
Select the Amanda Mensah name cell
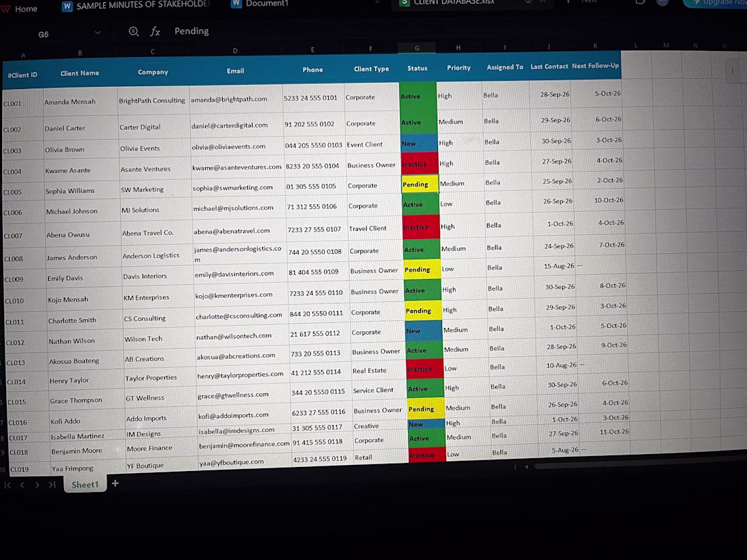tap(80, 101)
